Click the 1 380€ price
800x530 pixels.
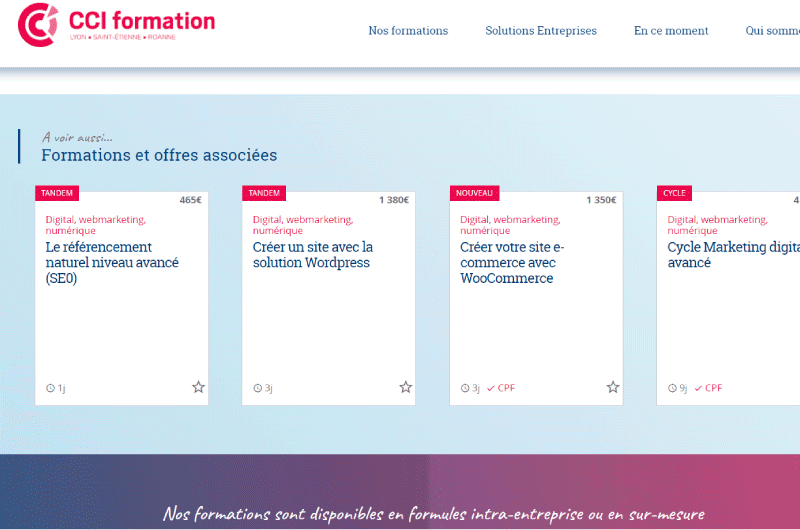394,200
